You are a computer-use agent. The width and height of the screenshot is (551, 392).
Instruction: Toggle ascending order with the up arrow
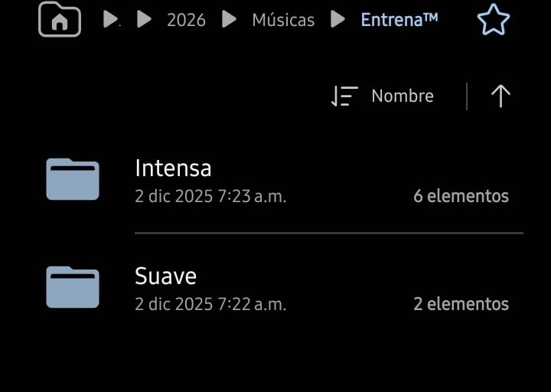(500, 96)
